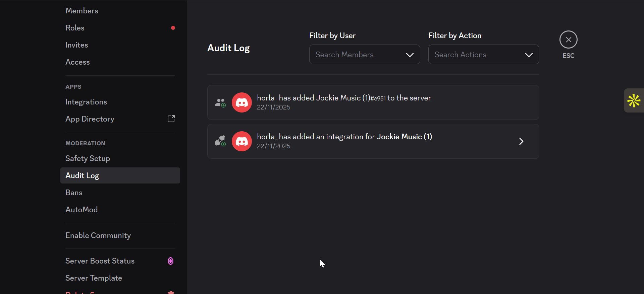Expand the Jockie Music integration entry chevron
Image resolution: width=644 pixels, height=294 pixels.
tap(521, 141)
